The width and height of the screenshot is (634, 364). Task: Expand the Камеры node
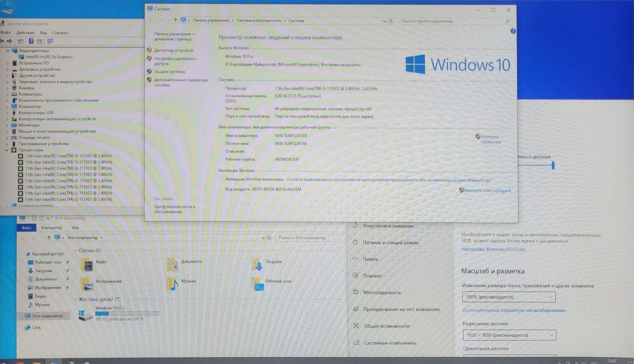[x=7, y=88]
